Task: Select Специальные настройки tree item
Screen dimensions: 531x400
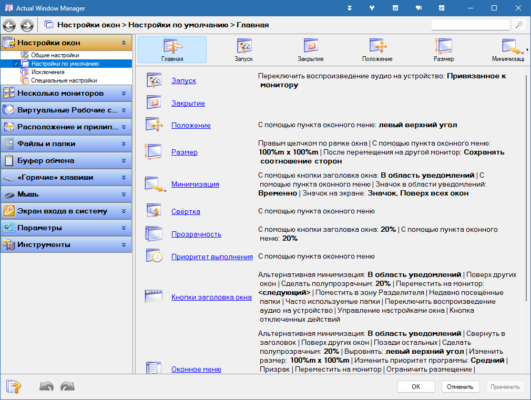Action: point(64,81)
